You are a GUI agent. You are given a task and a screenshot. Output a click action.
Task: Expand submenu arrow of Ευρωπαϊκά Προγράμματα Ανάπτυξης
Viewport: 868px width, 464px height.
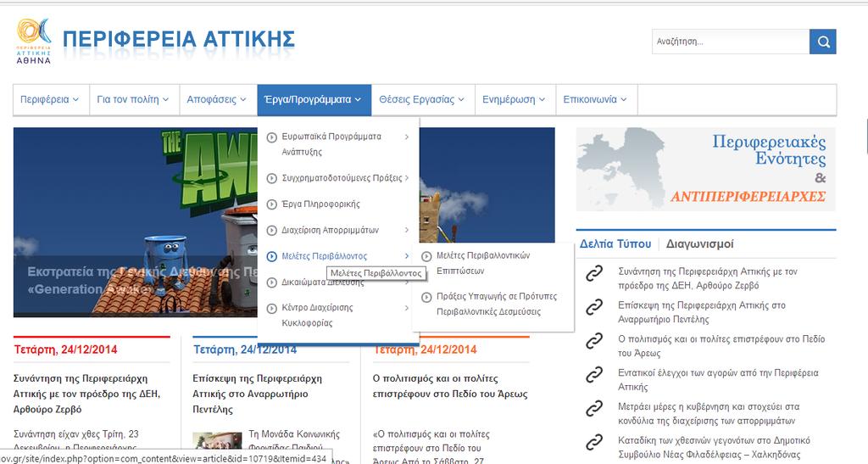pos(407,137)
